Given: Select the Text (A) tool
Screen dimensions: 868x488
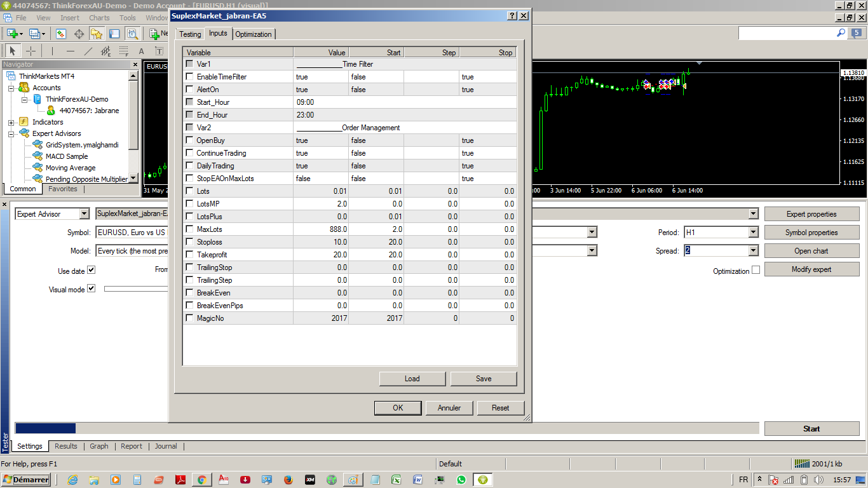Looking at the screenshot, I should click(141, 51).
